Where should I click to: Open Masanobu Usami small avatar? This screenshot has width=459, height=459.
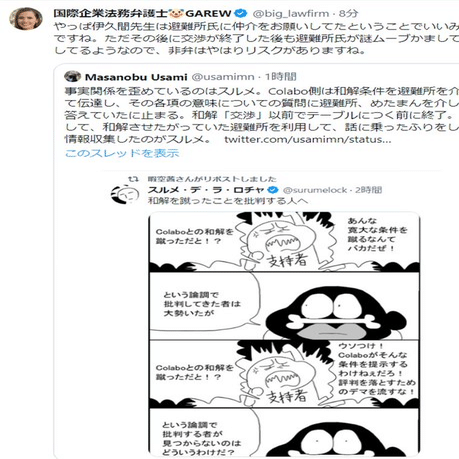tap(72, 76)
